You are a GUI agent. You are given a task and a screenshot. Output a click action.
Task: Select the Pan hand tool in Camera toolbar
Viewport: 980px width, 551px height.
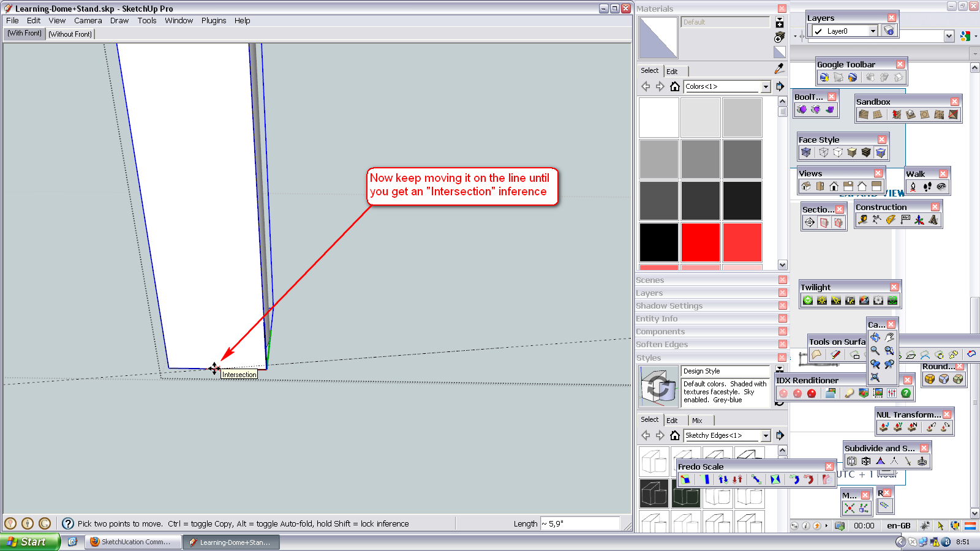click(889, 337)
